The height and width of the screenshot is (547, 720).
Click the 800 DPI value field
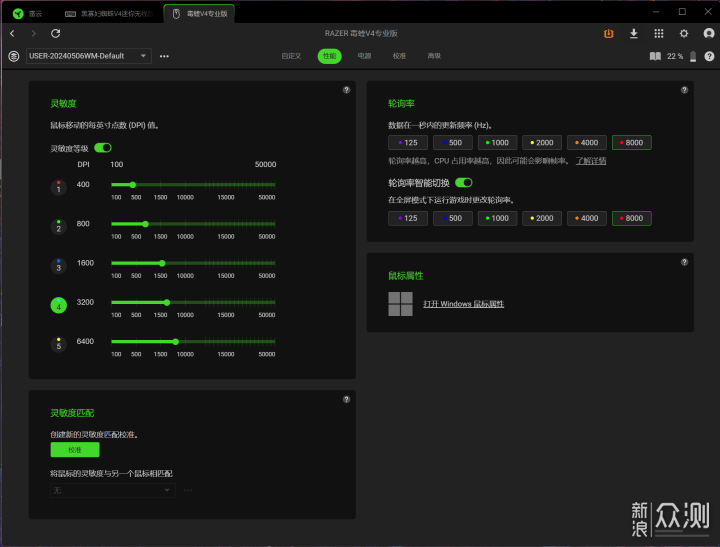83,224
